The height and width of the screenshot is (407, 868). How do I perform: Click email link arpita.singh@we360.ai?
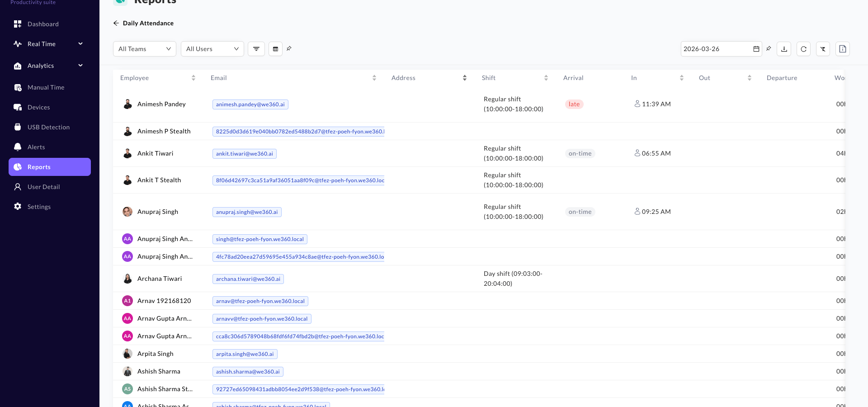click(x=245, y=354)
